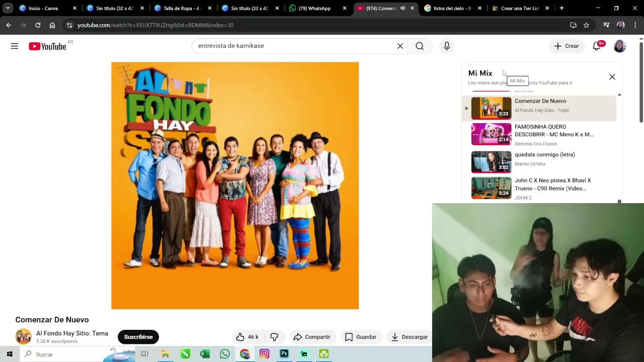Viewport: 644px width, 362px height.
Task: View site information in the address bar
Action: (x=69, y=25)
